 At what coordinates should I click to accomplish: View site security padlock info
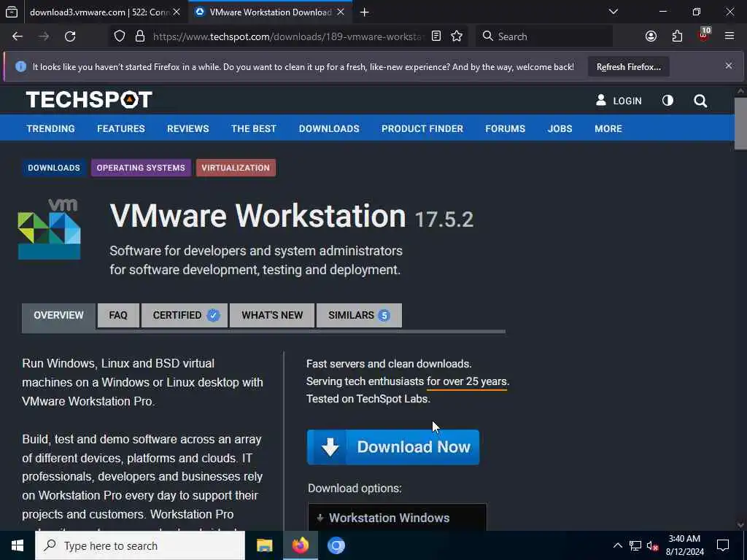click(x=139, y=36)
